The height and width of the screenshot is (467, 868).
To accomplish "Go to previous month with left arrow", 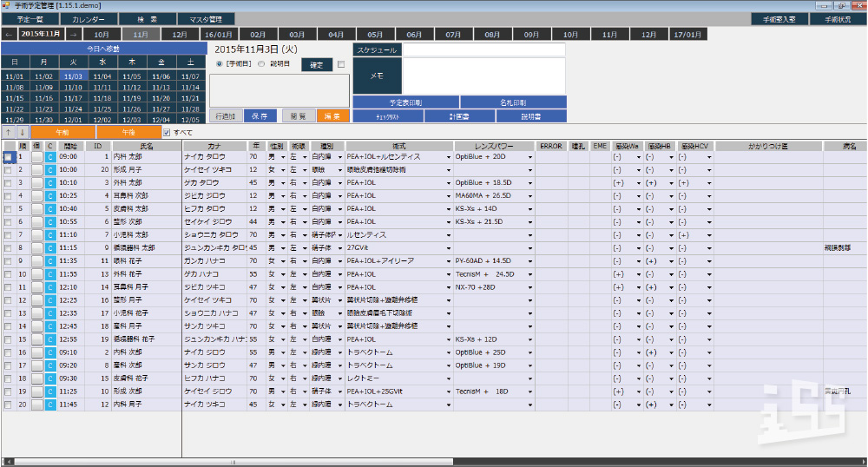I will tap(9, 35).
